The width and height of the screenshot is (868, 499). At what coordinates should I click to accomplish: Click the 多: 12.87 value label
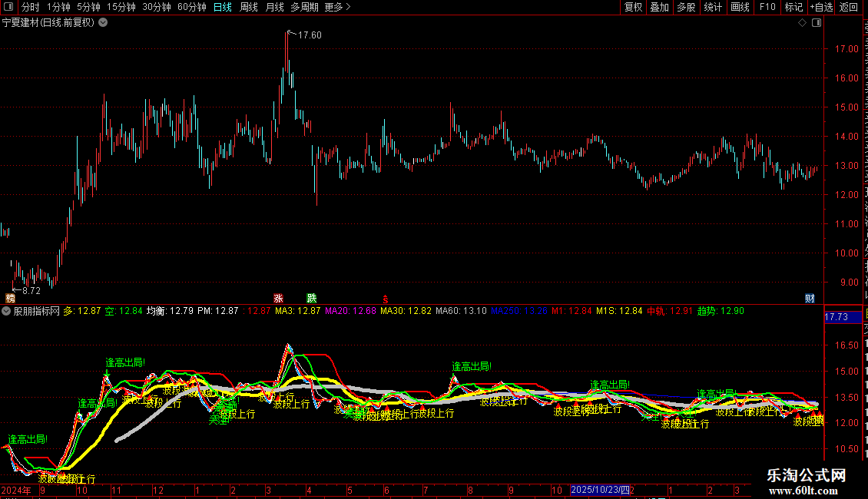[x=82, y=311]
